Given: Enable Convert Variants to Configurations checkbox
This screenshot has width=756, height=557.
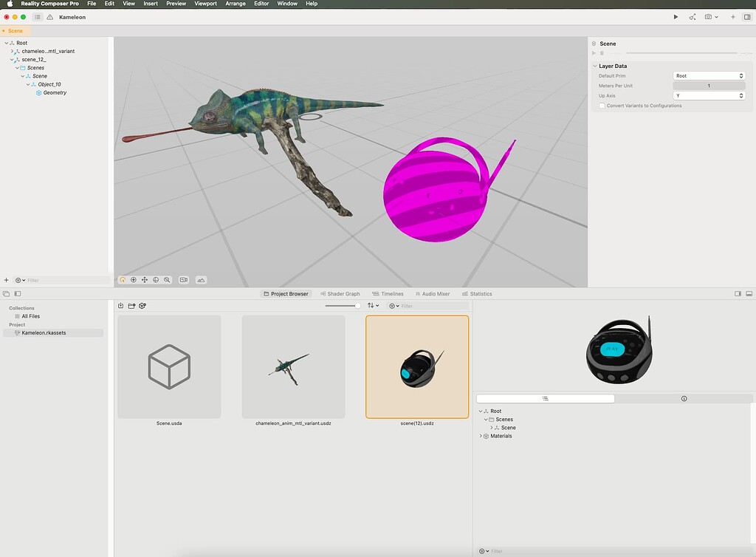Looking at the screenshot, I should pyautogui.click(x=602, y=106).
